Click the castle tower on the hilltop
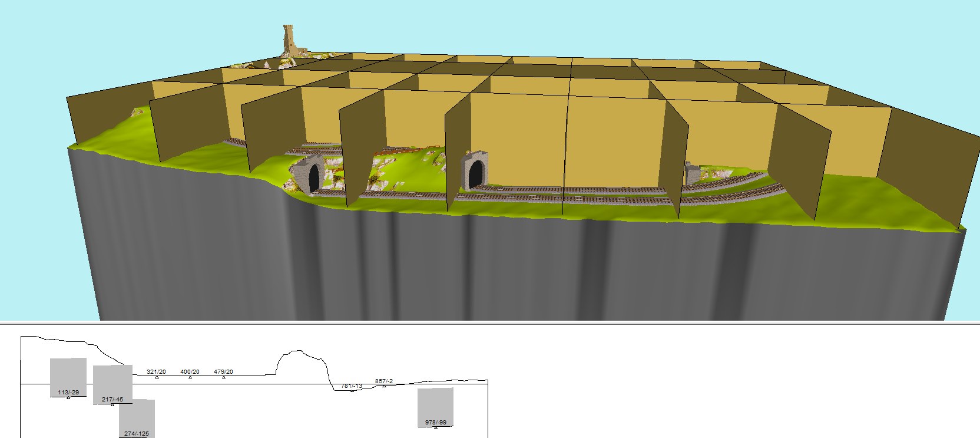The height and width of the screenshot is (438, 980). click(290, 40)
